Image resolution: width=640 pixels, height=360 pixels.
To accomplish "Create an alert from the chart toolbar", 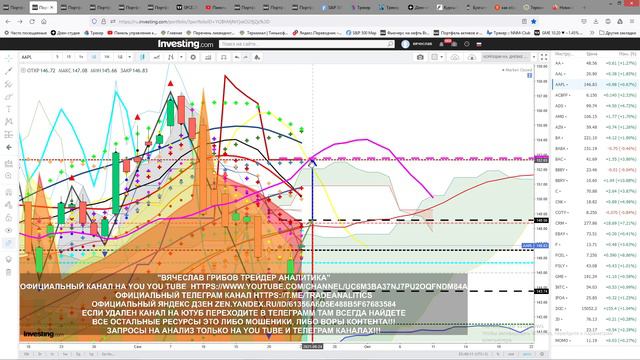I will coord(224,57).
